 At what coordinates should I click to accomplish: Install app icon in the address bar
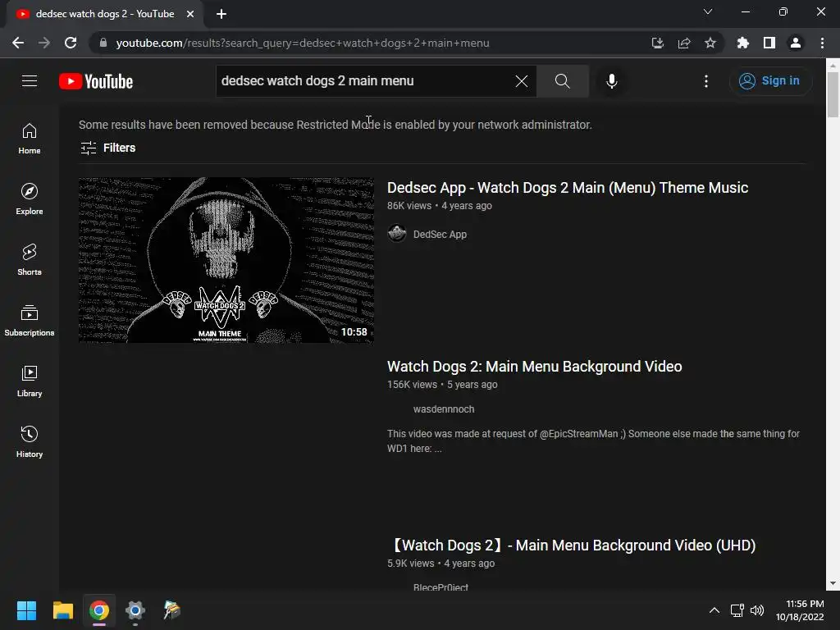657,43
